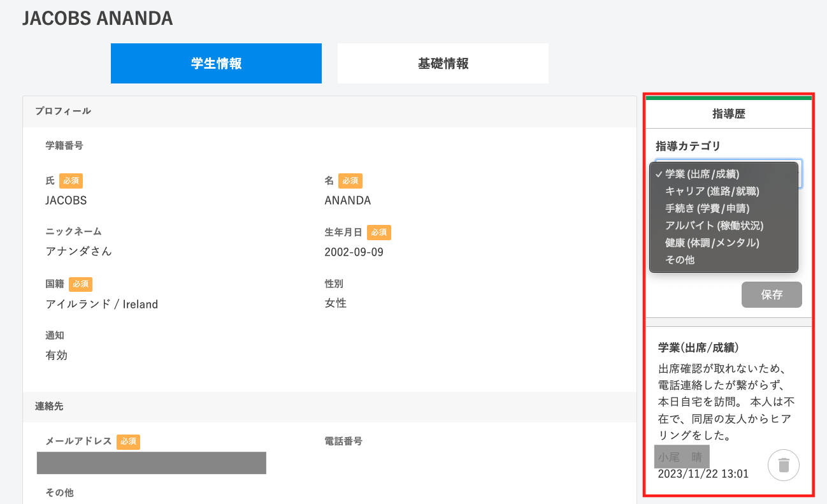Click the nationality value アイルランド / Ireland
This screenshot has height=504, width=827.
[x=102, y=304]
